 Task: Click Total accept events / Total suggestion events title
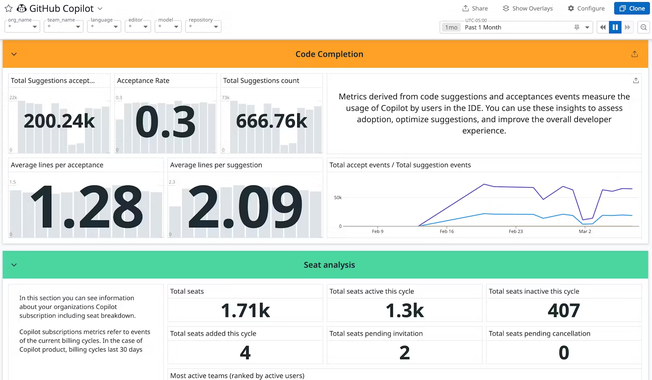click(x=400, y=165)
